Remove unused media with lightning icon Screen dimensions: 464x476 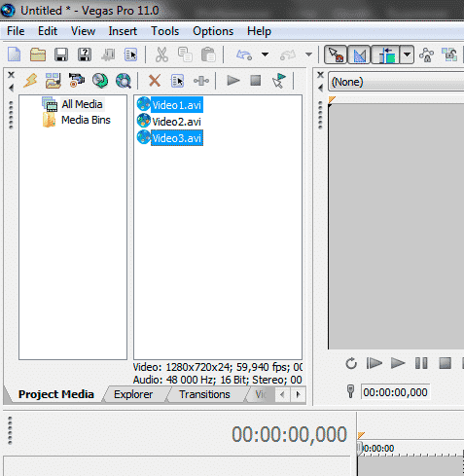30,81
